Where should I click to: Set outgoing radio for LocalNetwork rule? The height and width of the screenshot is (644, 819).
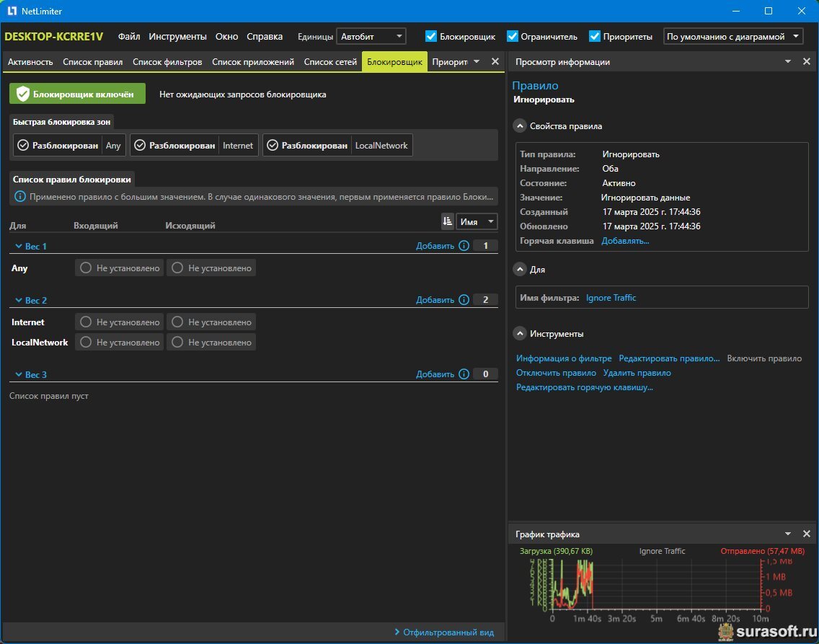(x=177, y=342)
